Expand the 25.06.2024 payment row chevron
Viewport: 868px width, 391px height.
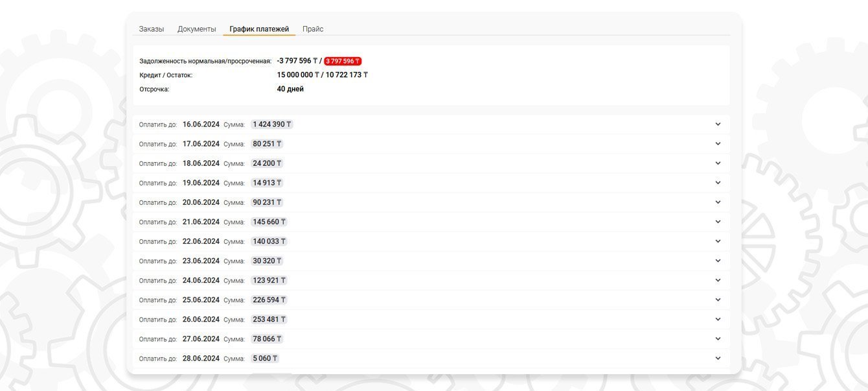coord(718,299)
